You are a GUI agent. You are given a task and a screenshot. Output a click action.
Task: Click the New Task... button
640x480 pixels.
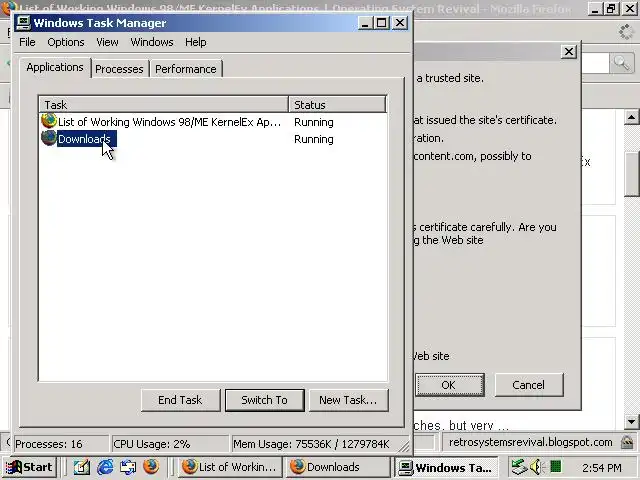(x=348, y=400)
